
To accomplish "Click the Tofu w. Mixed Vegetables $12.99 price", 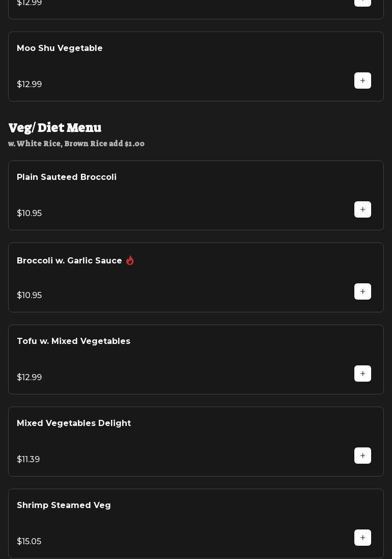I will coord(29,377).
